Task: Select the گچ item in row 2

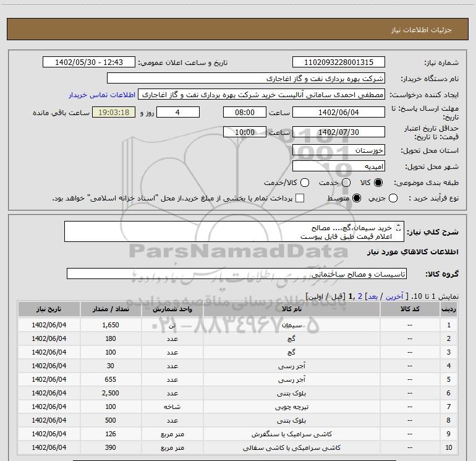Action: click(x=291, y=338)
